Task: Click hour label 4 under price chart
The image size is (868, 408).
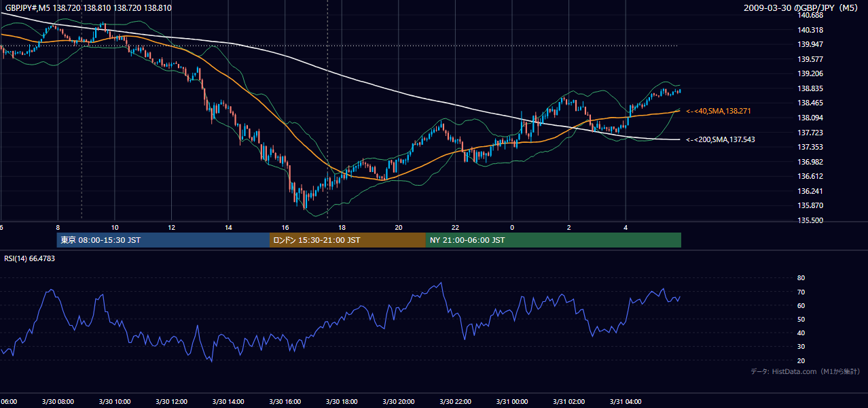Action: click(626, 227)
